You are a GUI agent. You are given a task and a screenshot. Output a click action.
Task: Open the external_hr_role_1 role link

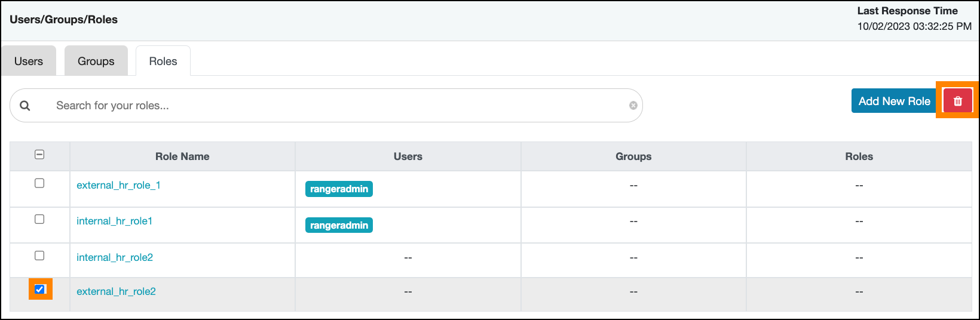click(x=118, y=185)
